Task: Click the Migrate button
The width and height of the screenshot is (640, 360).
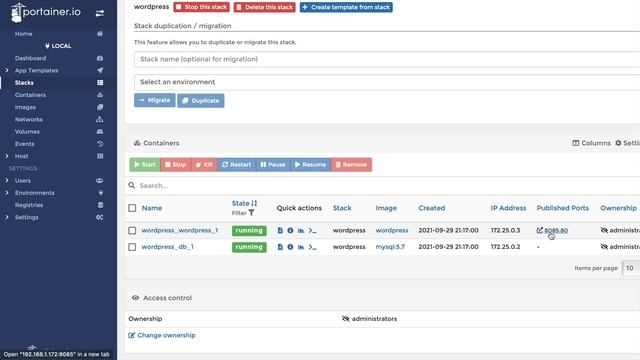Action: pos(155,100)
